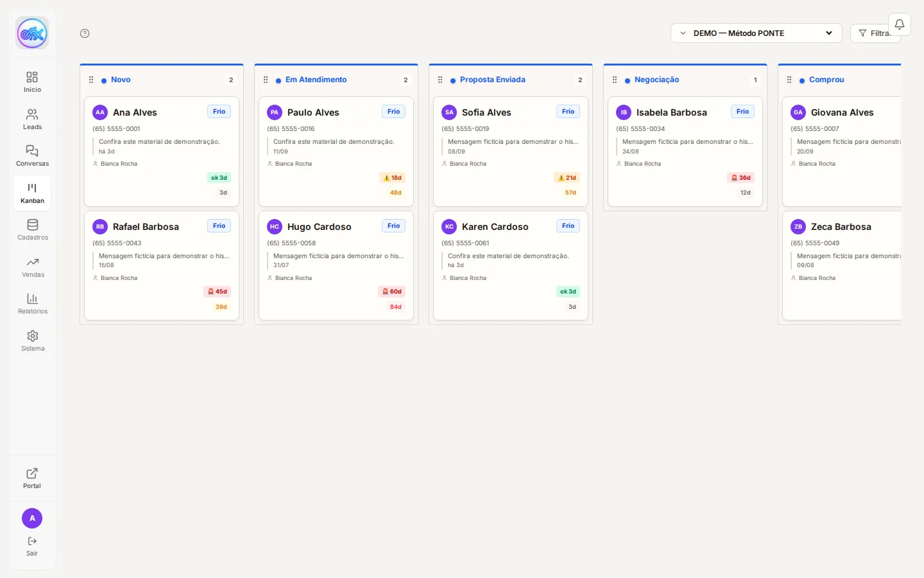This screenshot has height=578, width=924.
Task: Click the GA avatar on Giovana Alves card
Action: point(798,112)
